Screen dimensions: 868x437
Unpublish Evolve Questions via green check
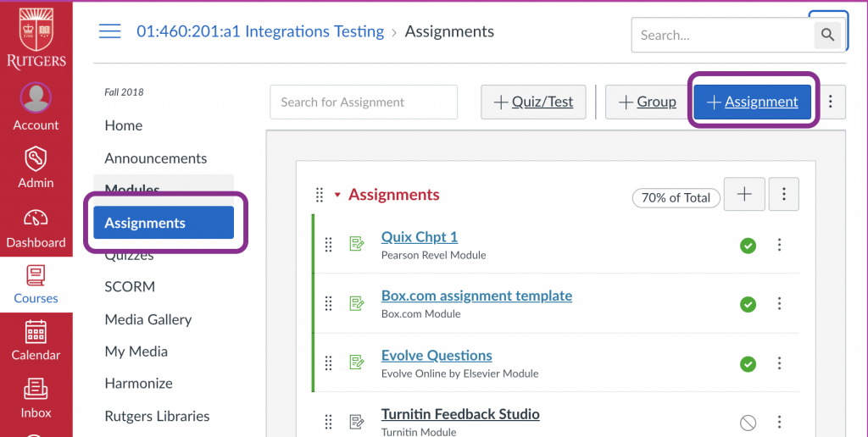tap(748, 364)
